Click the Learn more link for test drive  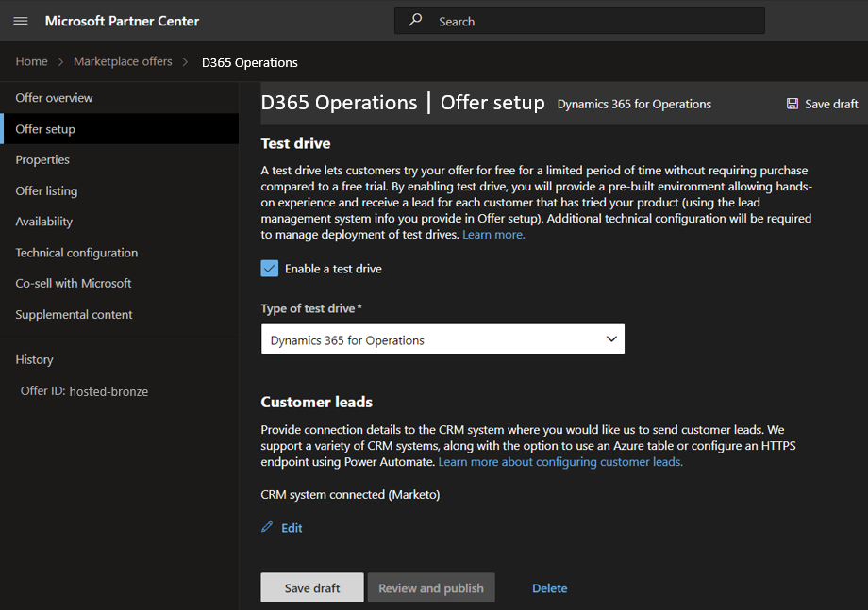pos(493,235)
